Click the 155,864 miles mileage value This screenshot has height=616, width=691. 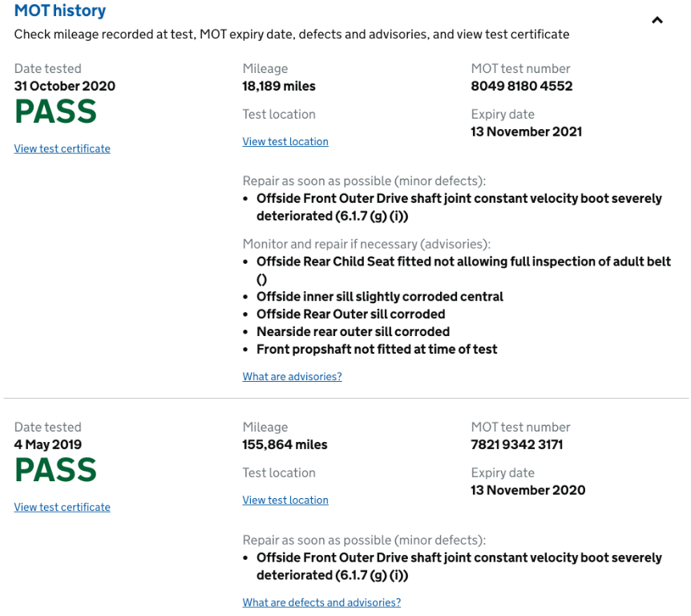tap(285, 445)
